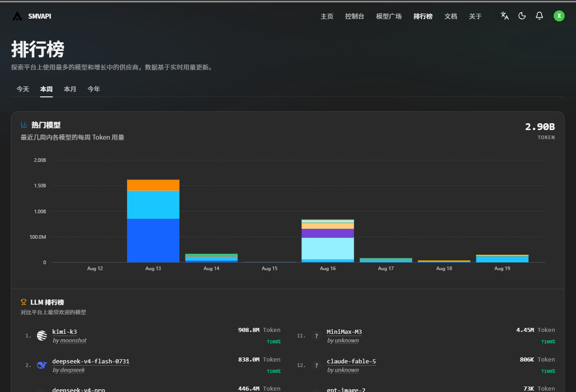This screenshot has width=576, height=392.
Task: Click the dark blue segment of Aug 13 bar
Action: click(153, 241)
